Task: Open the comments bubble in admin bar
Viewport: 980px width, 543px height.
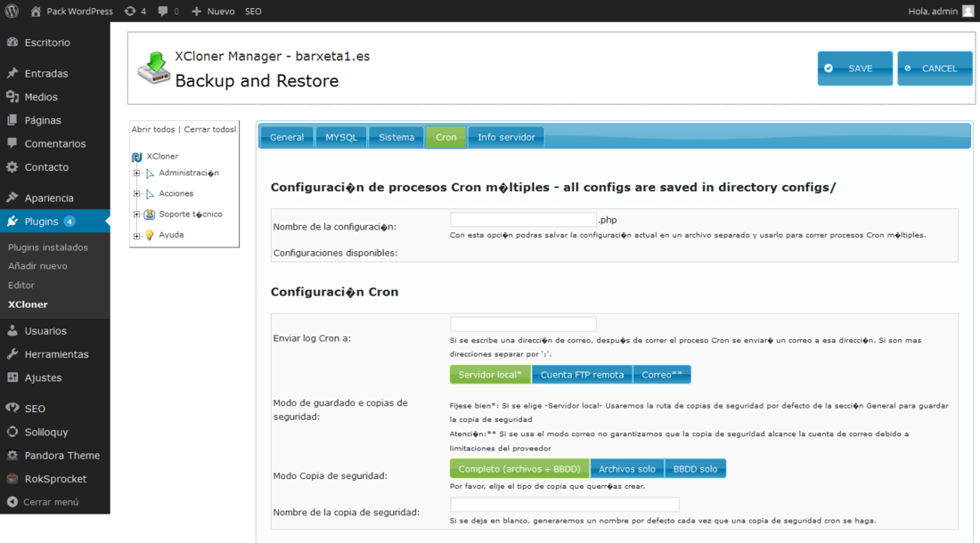Action: tap(163, 12)
